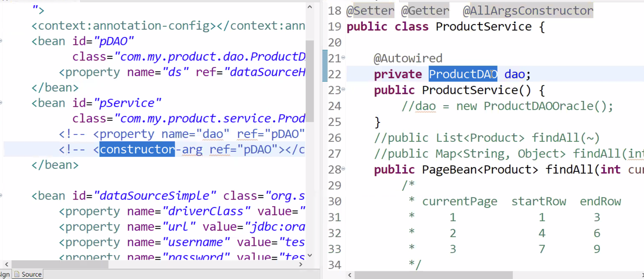Click the @Setter annotation on line 18
This screenshot has width=644, height=279.
(370, 11)
